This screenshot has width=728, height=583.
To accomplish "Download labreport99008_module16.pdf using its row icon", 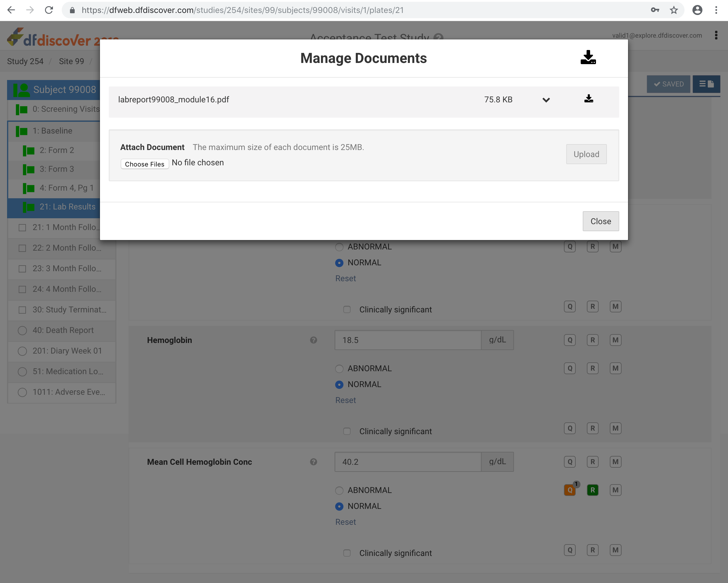I will coord(589,99).
